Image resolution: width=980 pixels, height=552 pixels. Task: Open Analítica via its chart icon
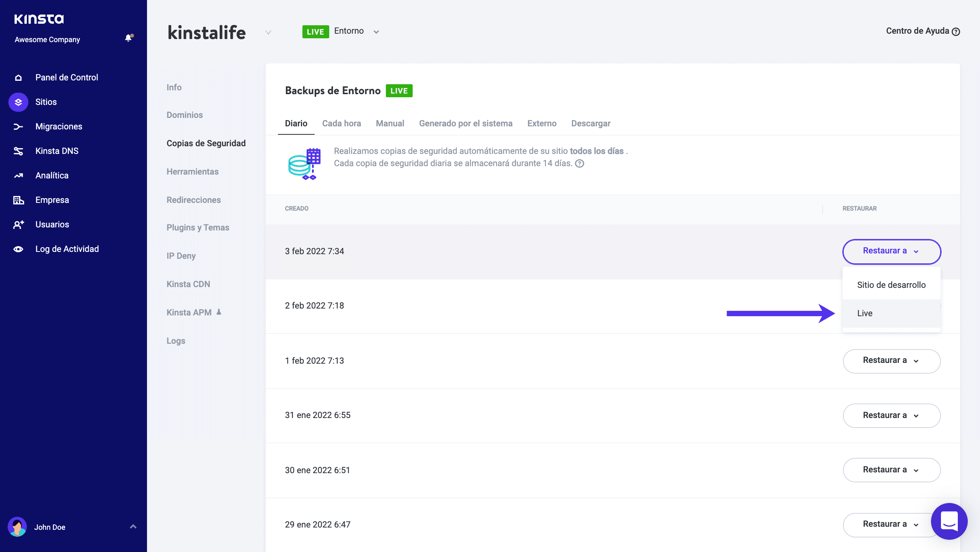click(18, 175)
